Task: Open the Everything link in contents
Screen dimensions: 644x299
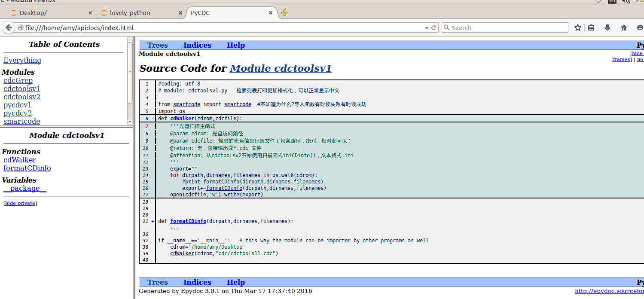Action: click(x=22, y=60)
